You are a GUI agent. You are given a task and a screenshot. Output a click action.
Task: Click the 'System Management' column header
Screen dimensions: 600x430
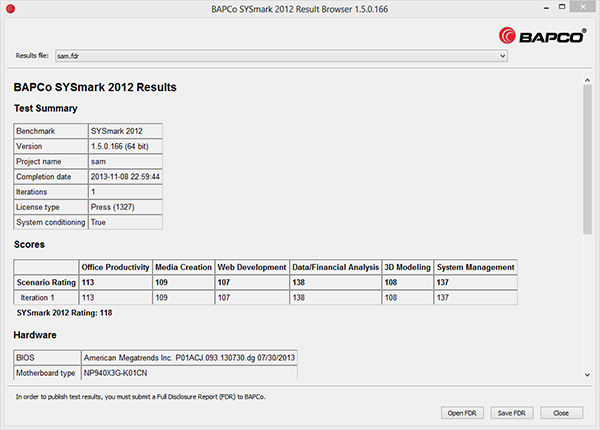(476, 267)
